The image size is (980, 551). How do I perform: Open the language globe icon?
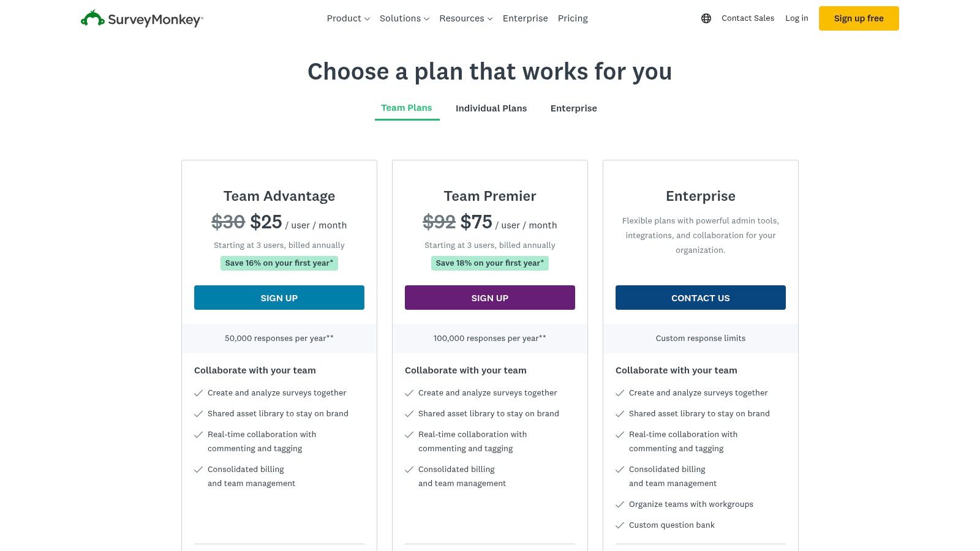(706, 18)
